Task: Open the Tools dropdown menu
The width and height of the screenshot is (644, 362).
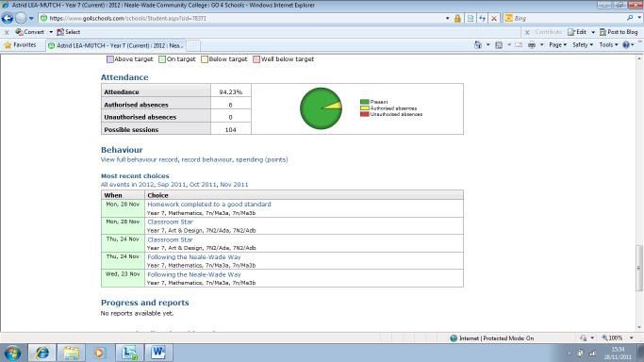Action: coord(608,44)
